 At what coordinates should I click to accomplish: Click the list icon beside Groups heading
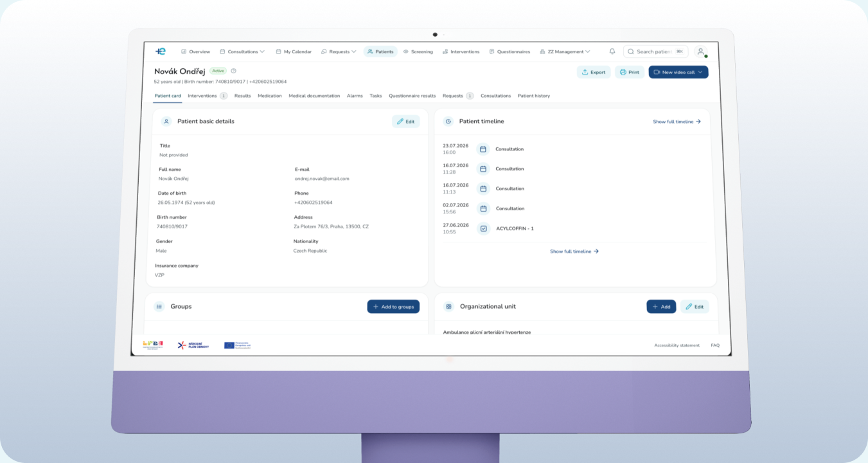(159, 307)
